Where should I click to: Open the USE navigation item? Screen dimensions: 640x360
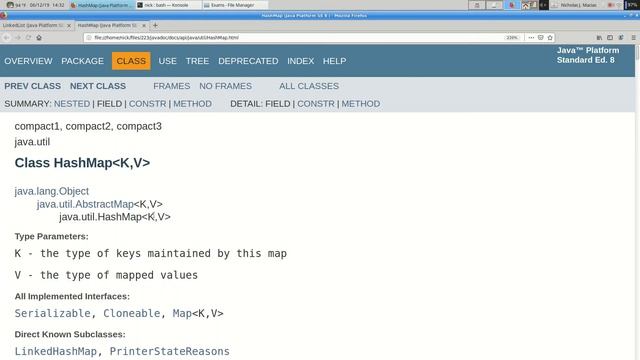coord(167,61)
